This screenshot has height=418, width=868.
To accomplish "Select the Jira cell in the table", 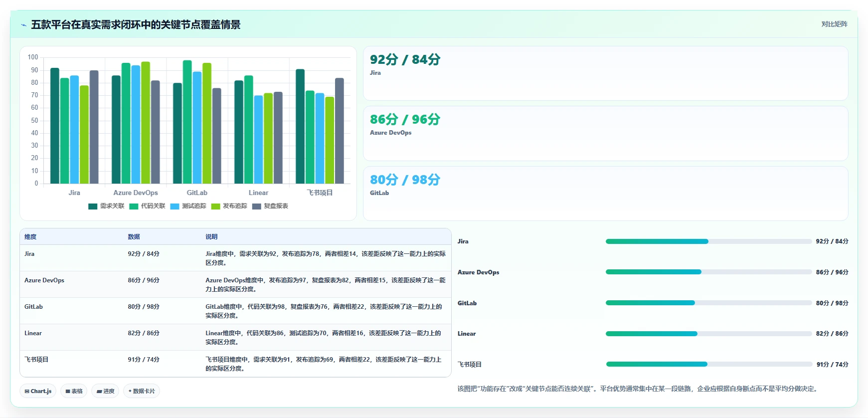I will click(x=29, y=254).
